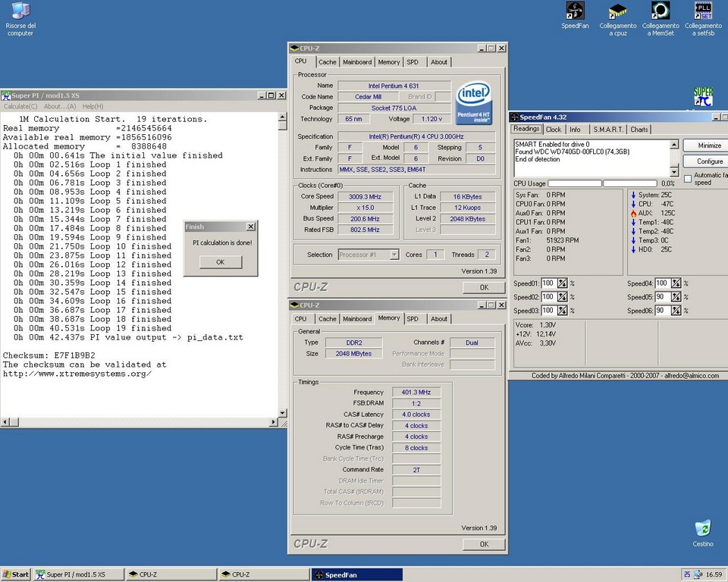Click the Speed01 percentage input field
Screen dimensions: 728x582
pyautogui.click(x=549, y=283)
